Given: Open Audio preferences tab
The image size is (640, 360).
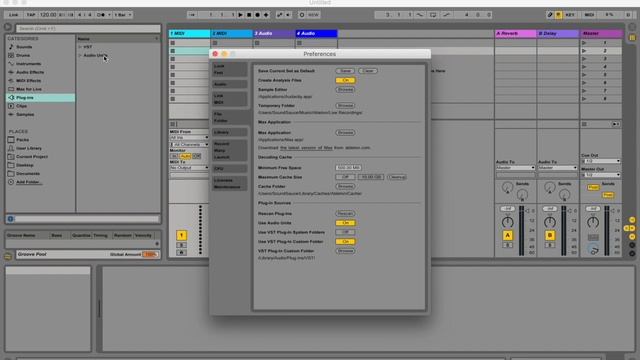Looking at the screenshot, I should point(229,84).
